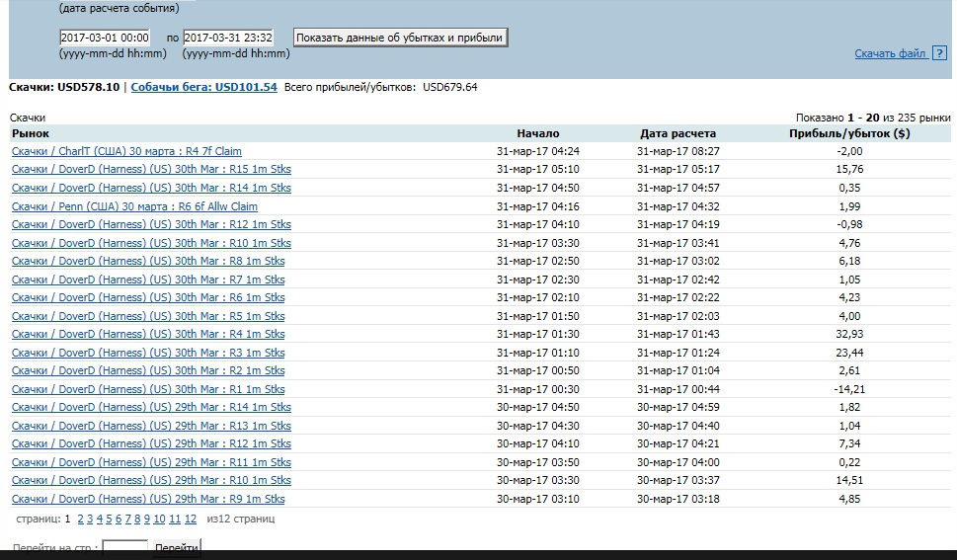Click the Прибыль/убыток ($) column header
Screen dimensions: 957x560
tap(849, 133)
